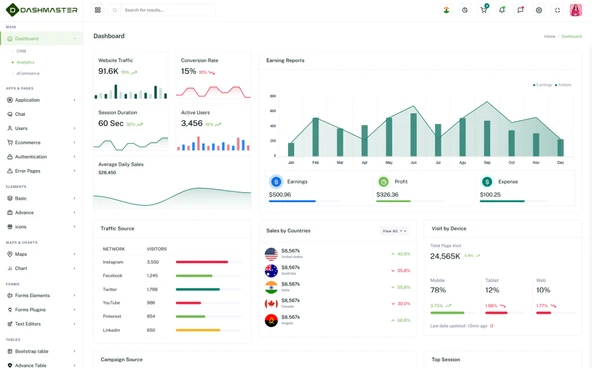This screenshot has width=592, height=368.
Task: Click the Instagram red visitors bar
Action: pyautogui.click(x=202, y=262)
